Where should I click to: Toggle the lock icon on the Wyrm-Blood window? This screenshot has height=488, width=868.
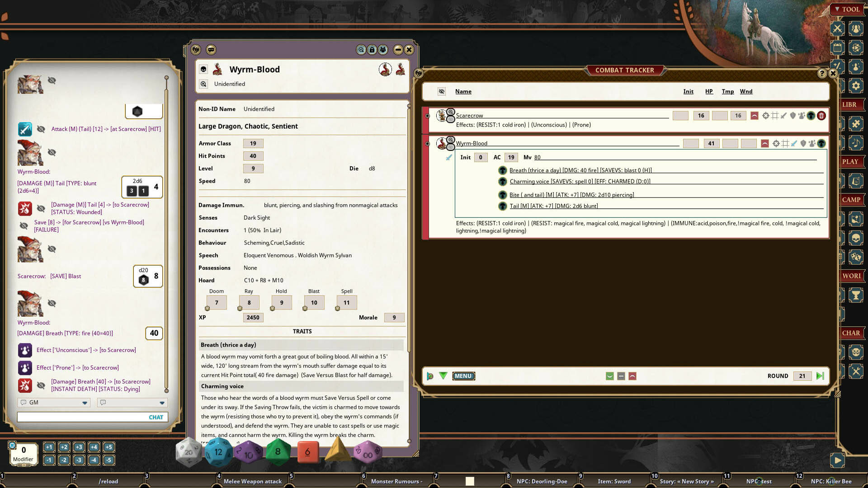[x=372, y=50]
